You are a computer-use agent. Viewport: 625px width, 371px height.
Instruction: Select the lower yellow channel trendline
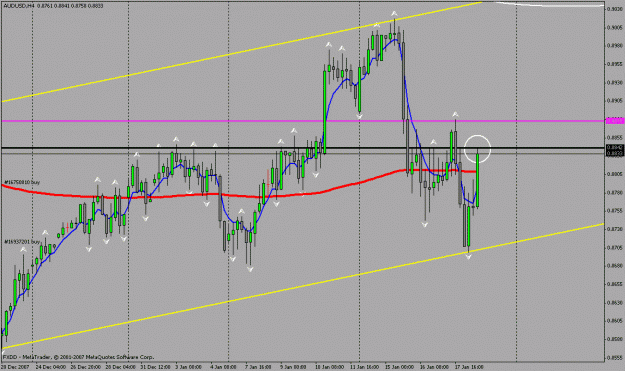pyautogui.click(x=303, y=286)
